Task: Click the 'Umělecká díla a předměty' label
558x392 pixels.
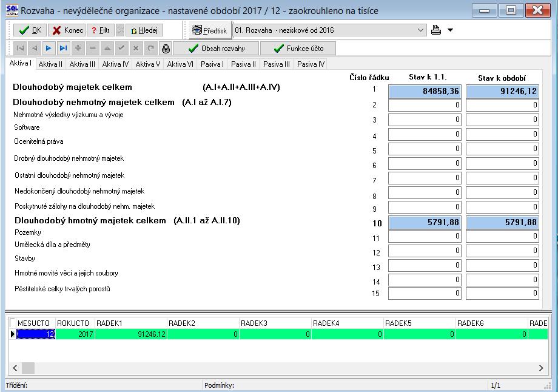Action: coord(52,245)
